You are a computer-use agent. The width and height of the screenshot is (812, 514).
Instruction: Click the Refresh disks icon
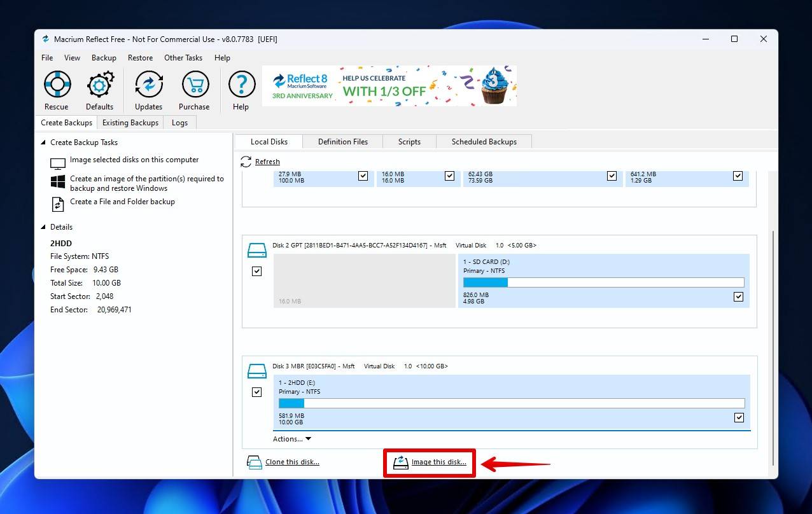[x=246, y=162]
